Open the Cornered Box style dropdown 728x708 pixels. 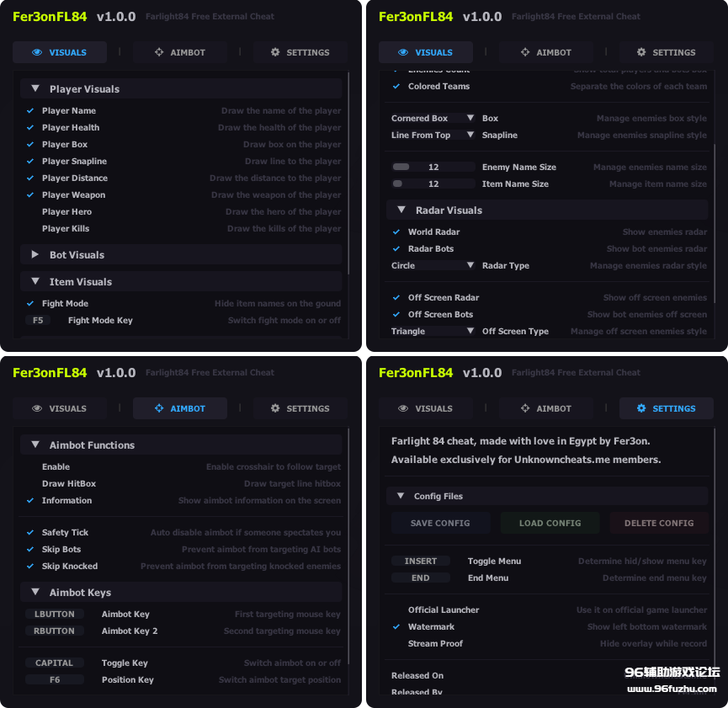(433, 118)
